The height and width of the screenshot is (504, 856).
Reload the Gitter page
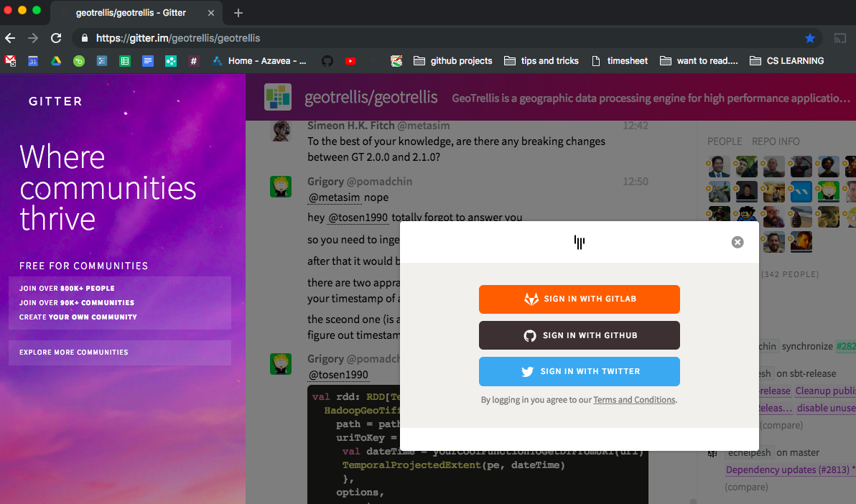click(56, 38)
